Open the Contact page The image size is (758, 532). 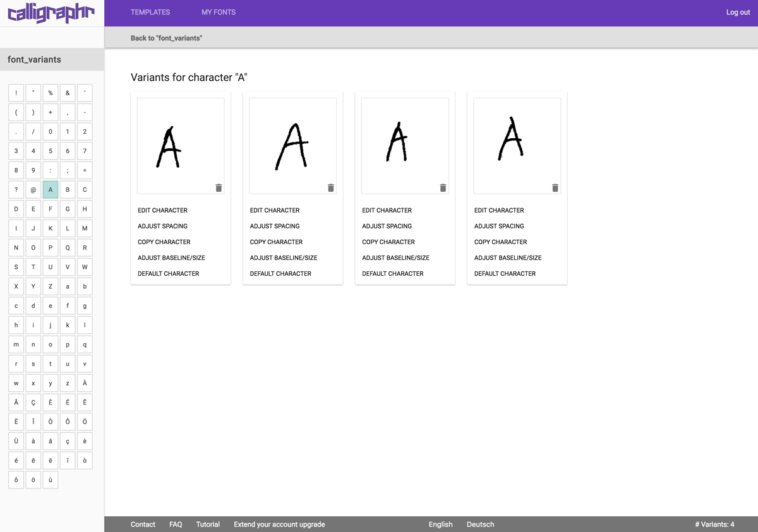[x=143, y=524]
